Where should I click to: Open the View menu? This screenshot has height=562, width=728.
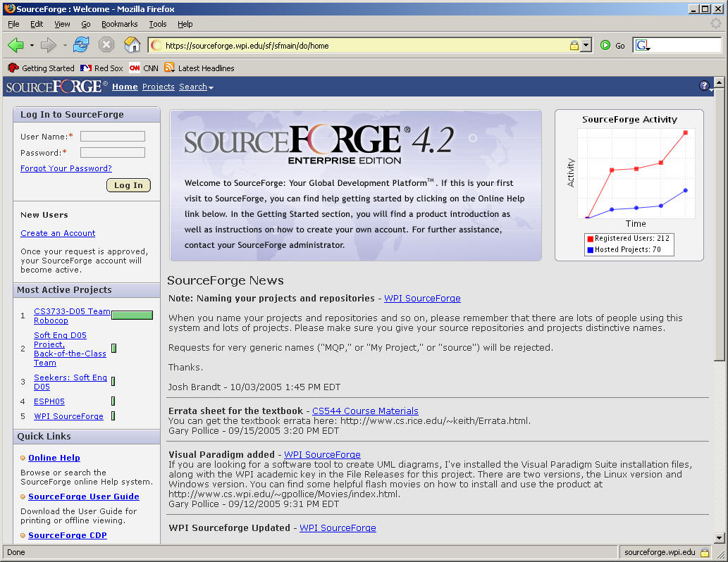click(62, 24)
